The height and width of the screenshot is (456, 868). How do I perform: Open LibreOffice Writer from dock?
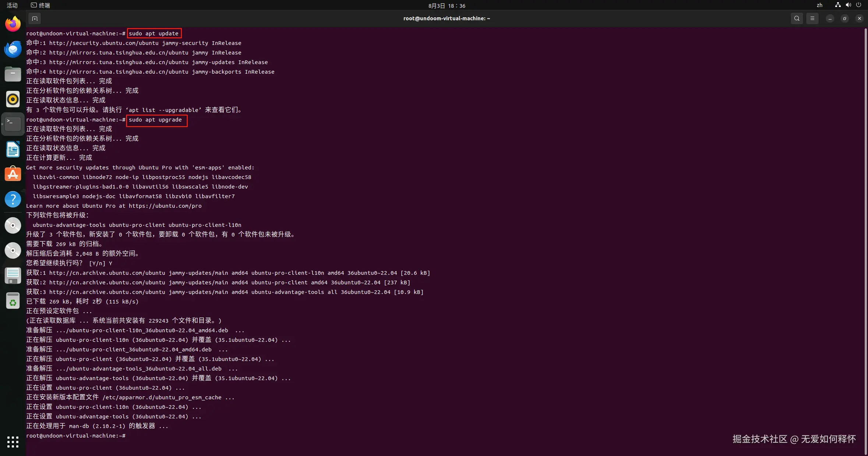[x=13, y=150]
